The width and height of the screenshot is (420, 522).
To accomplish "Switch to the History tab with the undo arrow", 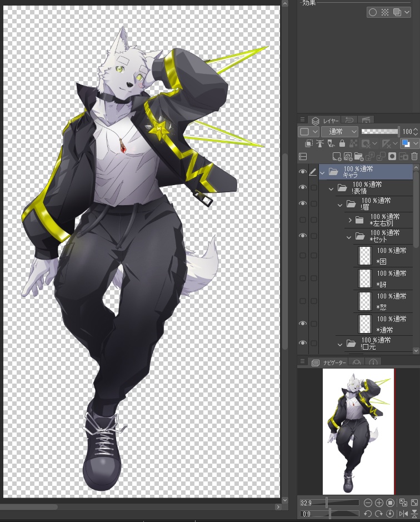I will [349, 120].
